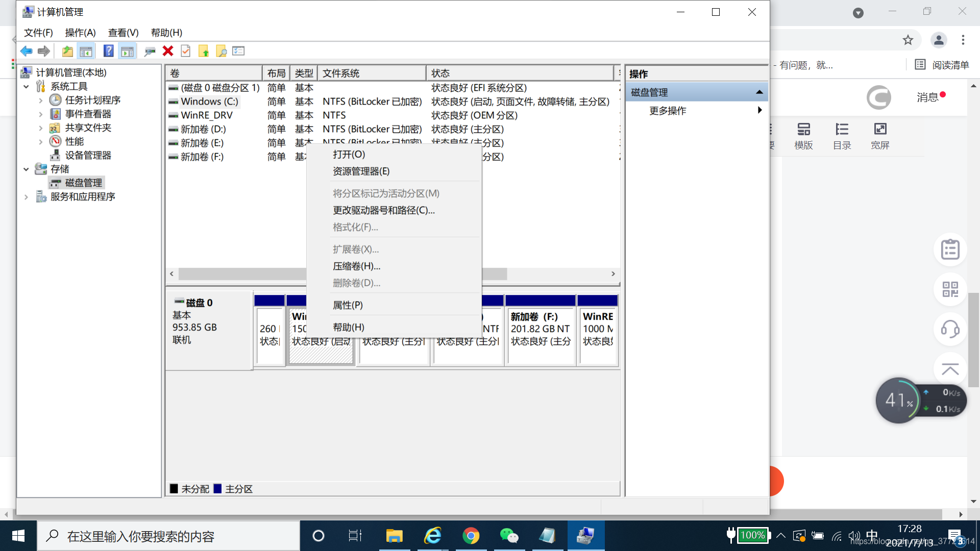Image resolution: width=980 pixels, height=551 pixels.
Task: Open the Action (操作) menu
Action: 80,33
